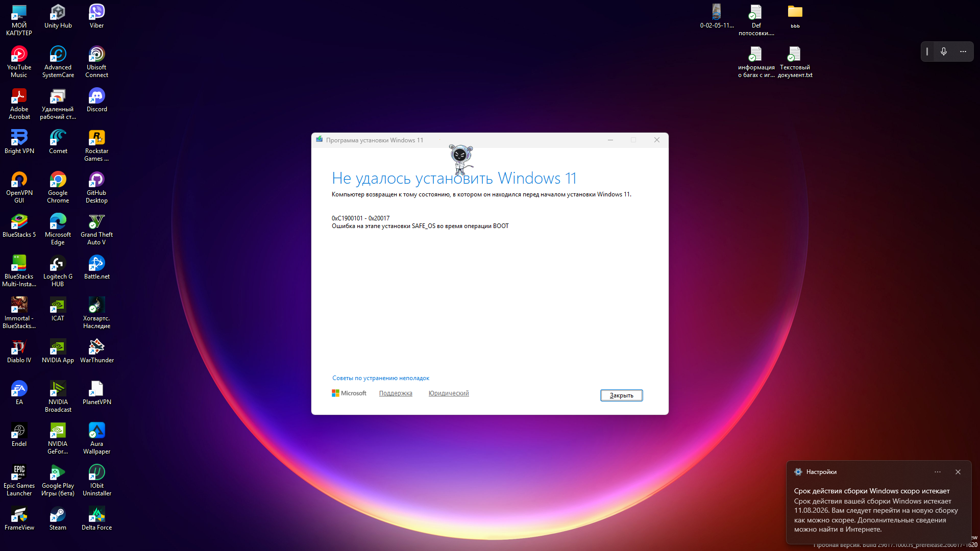
Task: Select the PlanetVPN desktop icon
Action: coord(96,393)
